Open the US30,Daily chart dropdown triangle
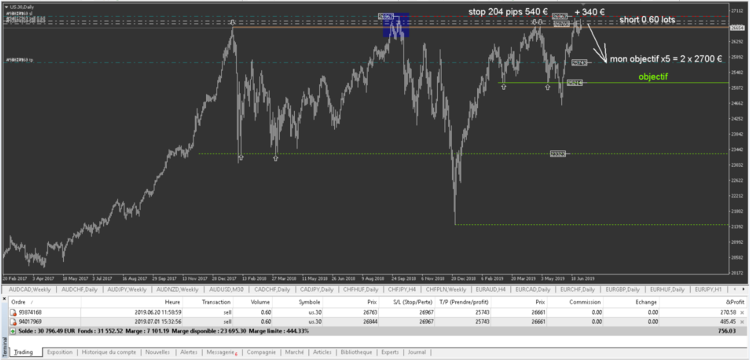Screen dimensions: 750x360 (x=5, y=6)
